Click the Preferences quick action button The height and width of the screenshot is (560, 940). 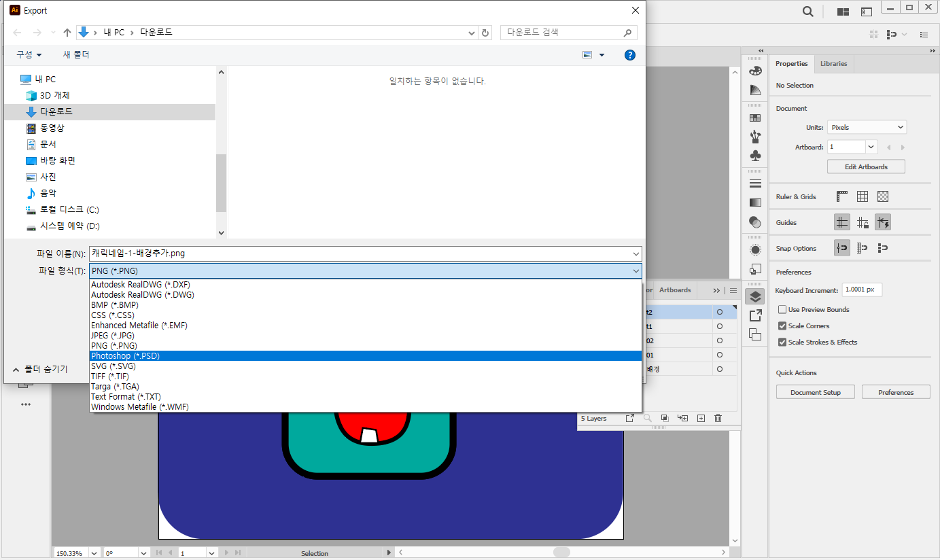point(896,392)
